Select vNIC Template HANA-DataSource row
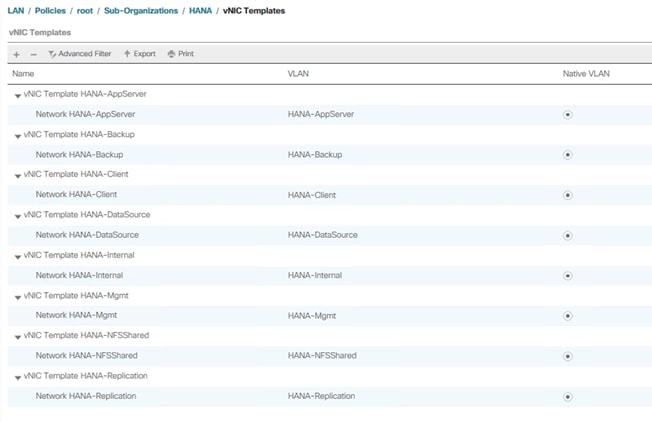 point(330,215)
